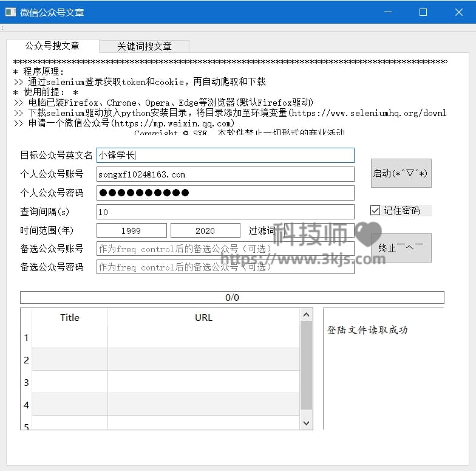476x471 pixels.
Task: Minimize the 微信公众号文章 window
Action: tap(387, 12)
